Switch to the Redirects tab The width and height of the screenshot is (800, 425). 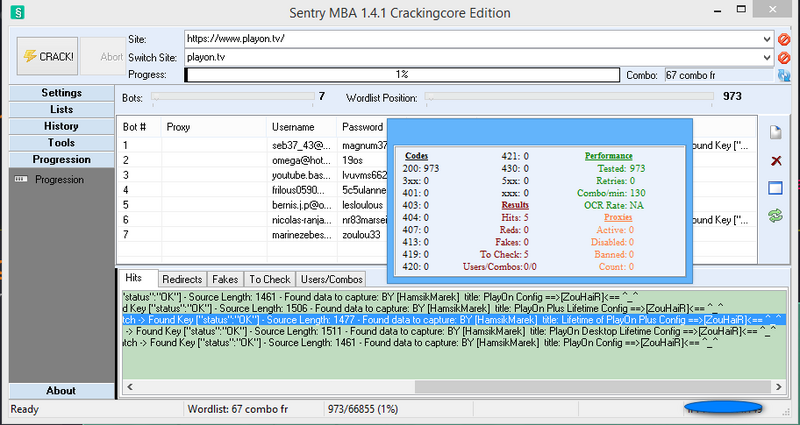[x=182, y=279]
